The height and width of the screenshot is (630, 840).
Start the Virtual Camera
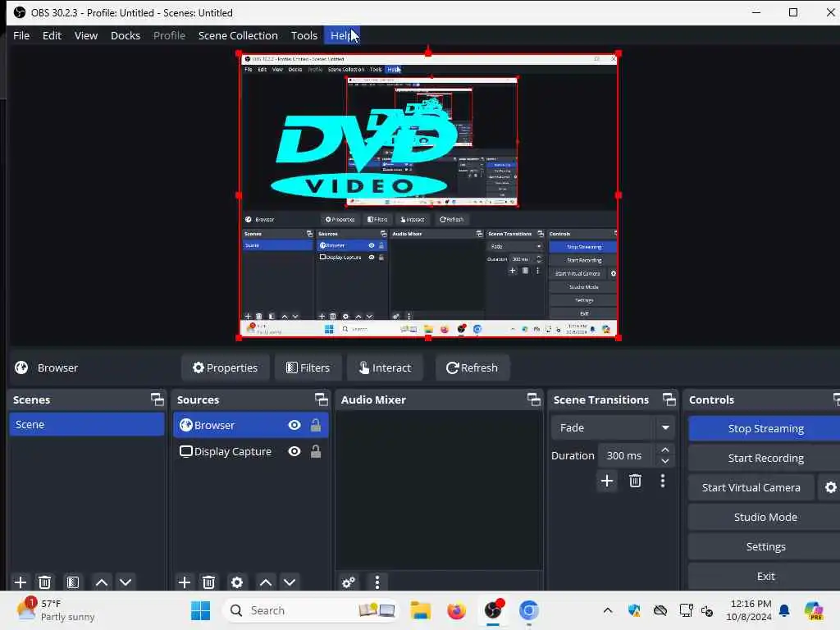click(751, 487)
